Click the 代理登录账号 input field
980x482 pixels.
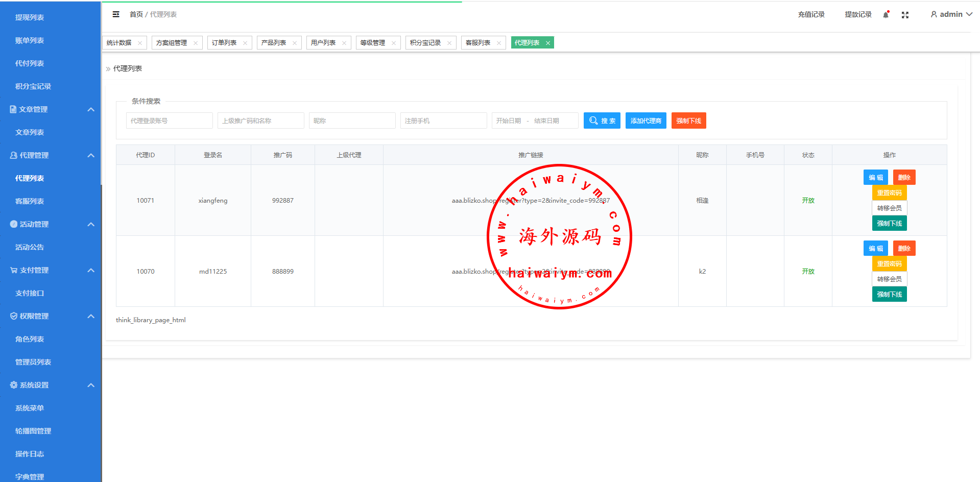169,120
